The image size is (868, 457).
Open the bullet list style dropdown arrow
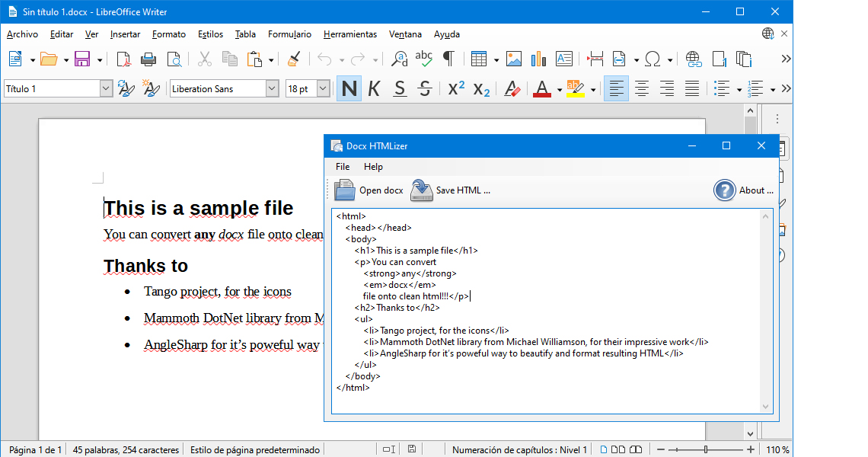[739, 90]
